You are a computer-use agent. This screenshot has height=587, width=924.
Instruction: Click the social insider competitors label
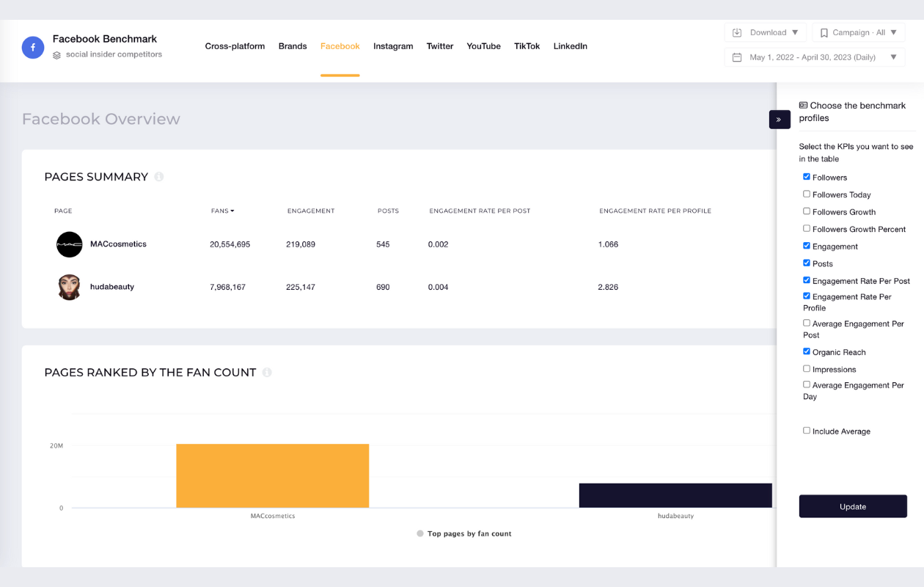[114, 55]
